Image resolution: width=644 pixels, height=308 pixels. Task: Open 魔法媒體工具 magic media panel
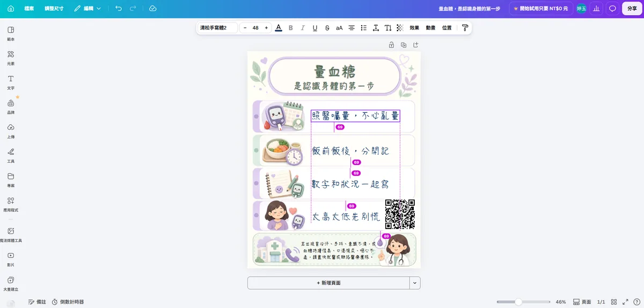click(11, 235)
